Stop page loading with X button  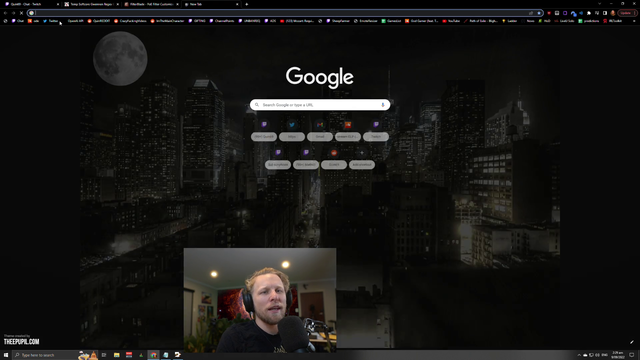point(21,13)
